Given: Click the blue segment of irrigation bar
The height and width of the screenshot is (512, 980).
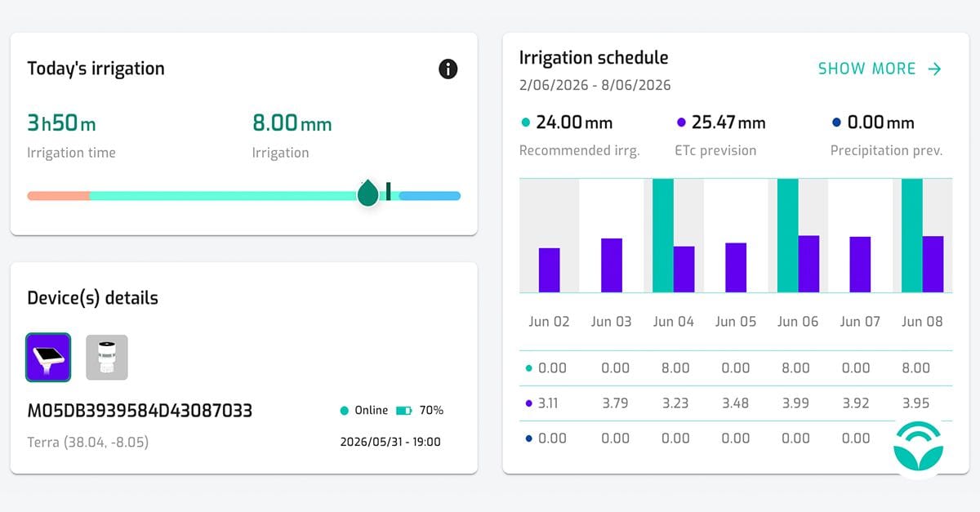Looking at the screenshot, I should [x=430, y=196].
